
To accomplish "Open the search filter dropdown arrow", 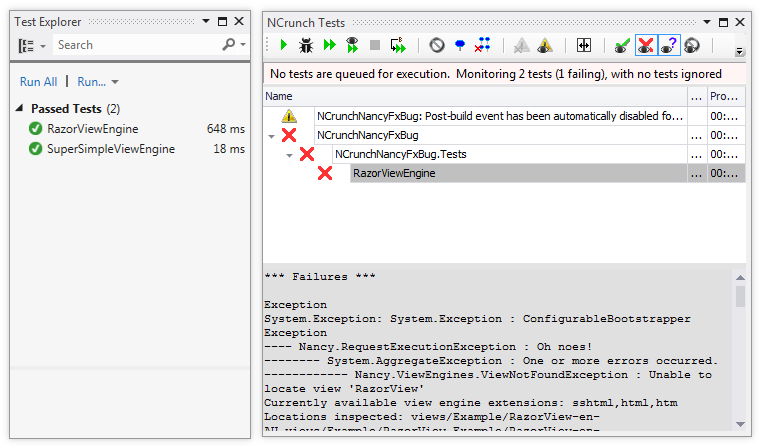I will click(x=243, y=44).
